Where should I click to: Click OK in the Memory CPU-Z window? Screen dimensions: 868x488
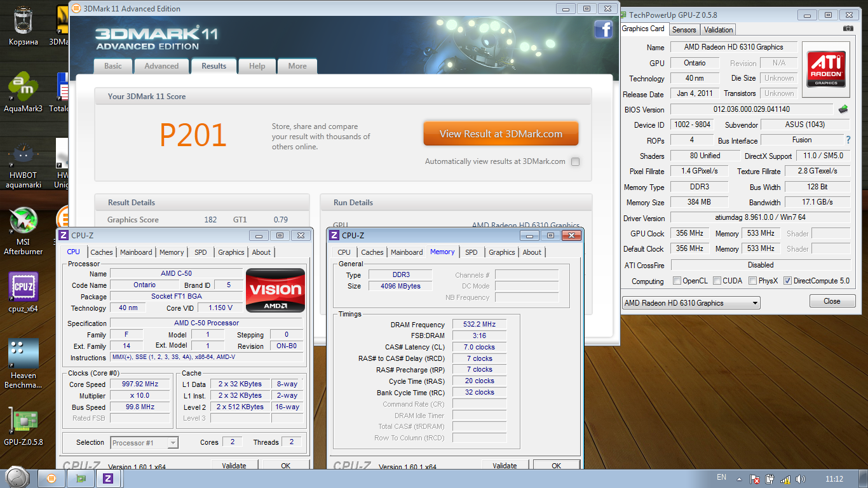tap(557, 466)
